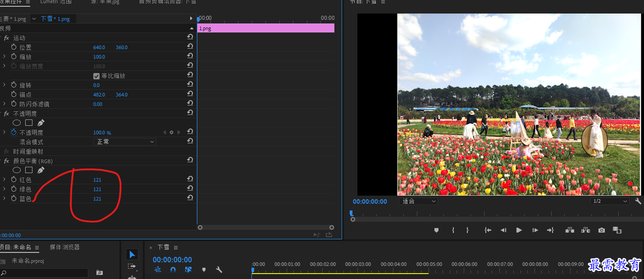
Task: Step back one frame
Action: 503,230
